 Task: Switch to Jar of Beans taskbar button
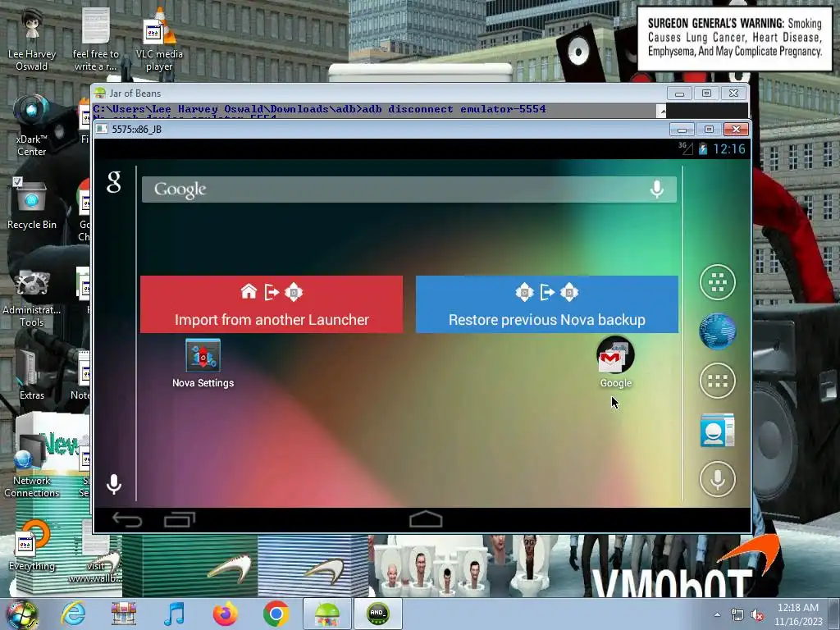[326, 614]
